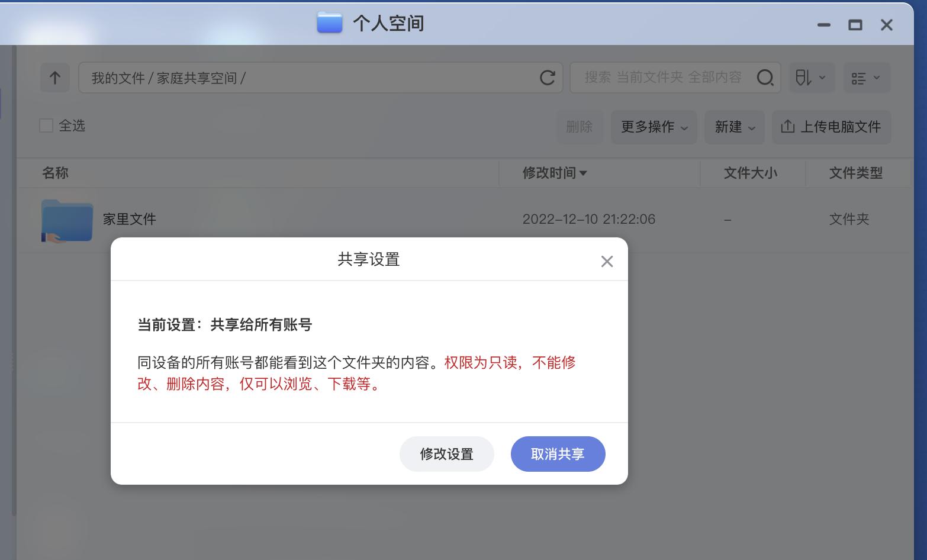
Task: Close the 共享设置 dialog
Action: [x=606, y=261]
